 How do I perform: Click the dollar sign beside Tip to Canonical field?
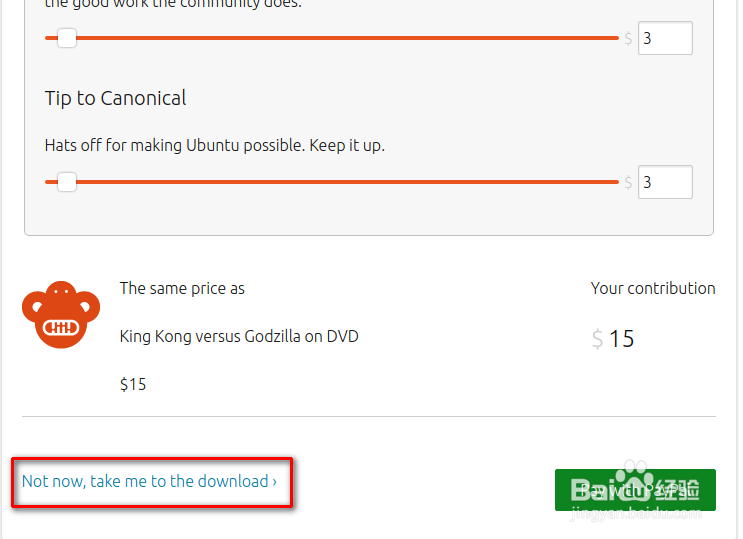tap(628, 182)
